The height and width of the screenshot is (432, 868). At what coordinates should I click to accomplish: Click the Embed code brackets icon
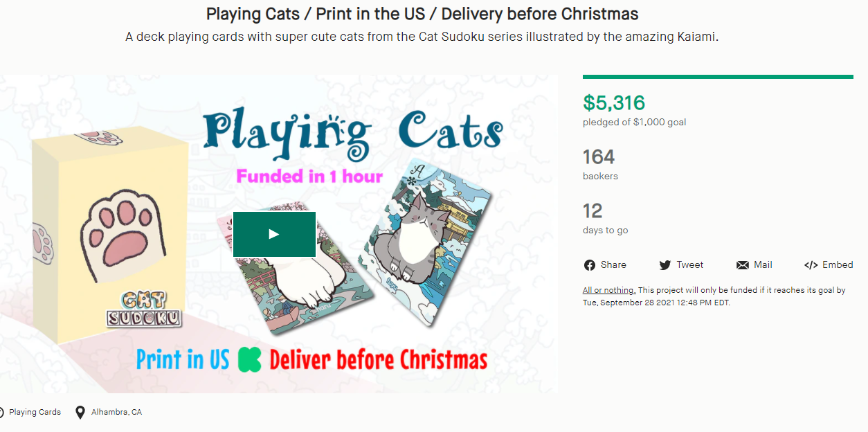pyautogui.click(x=811, y=265)
